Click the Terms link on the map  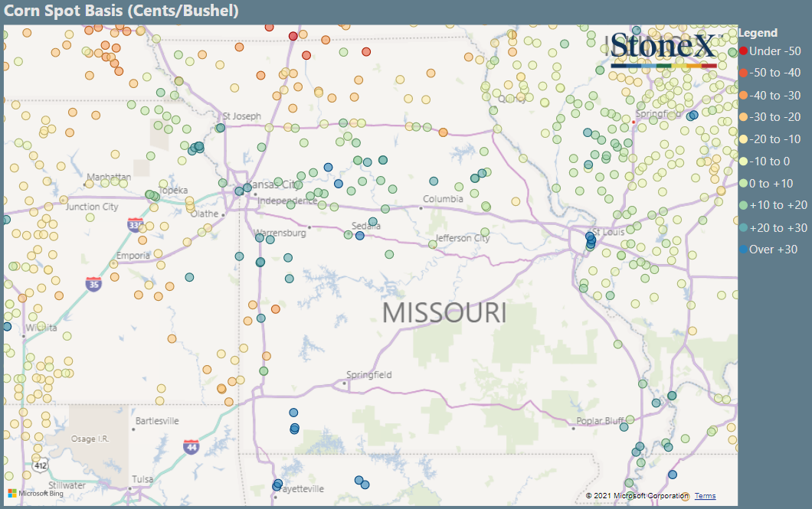click(705, 495)
